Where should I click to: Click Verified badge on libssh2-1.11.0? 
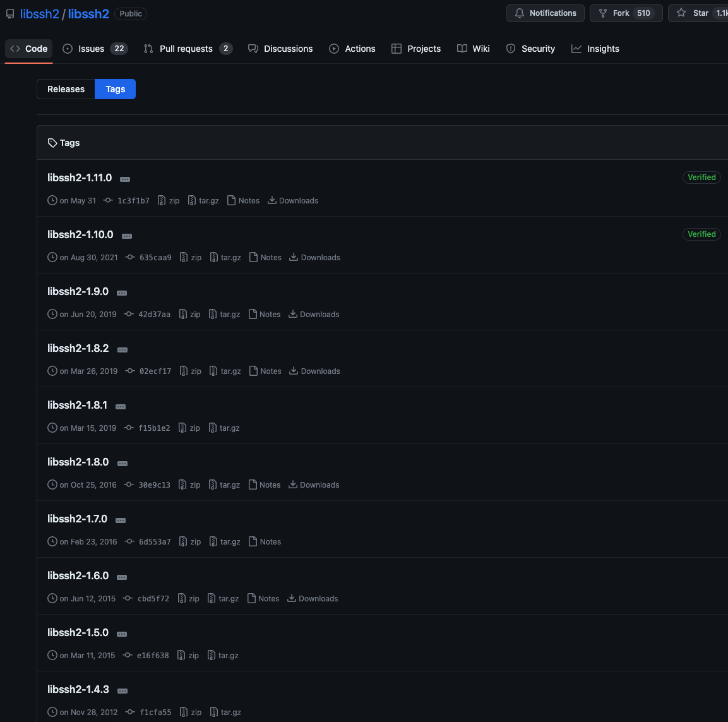click(701, 177)
